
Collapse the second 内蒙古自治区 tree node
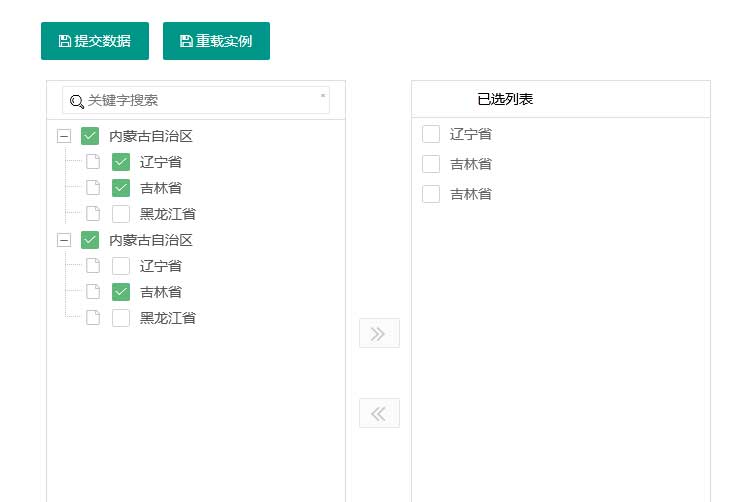pyautogui.click(x=63, y=240)
